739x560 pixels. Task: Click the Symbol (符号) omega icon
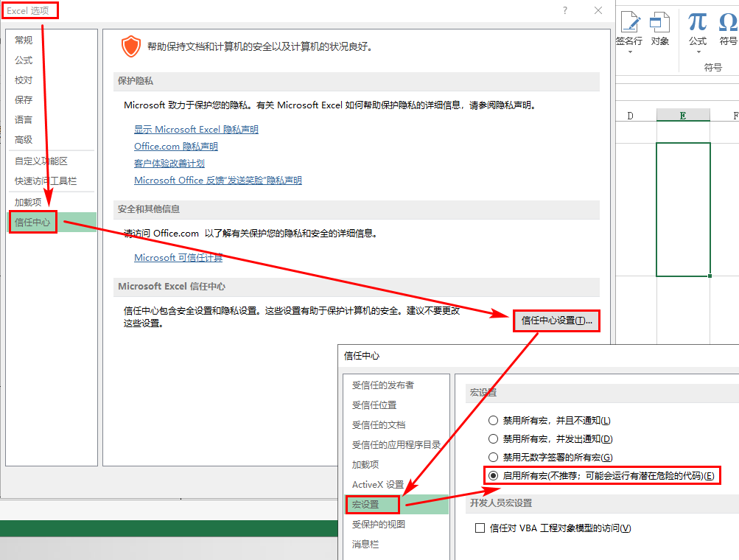tap(728, 21)
